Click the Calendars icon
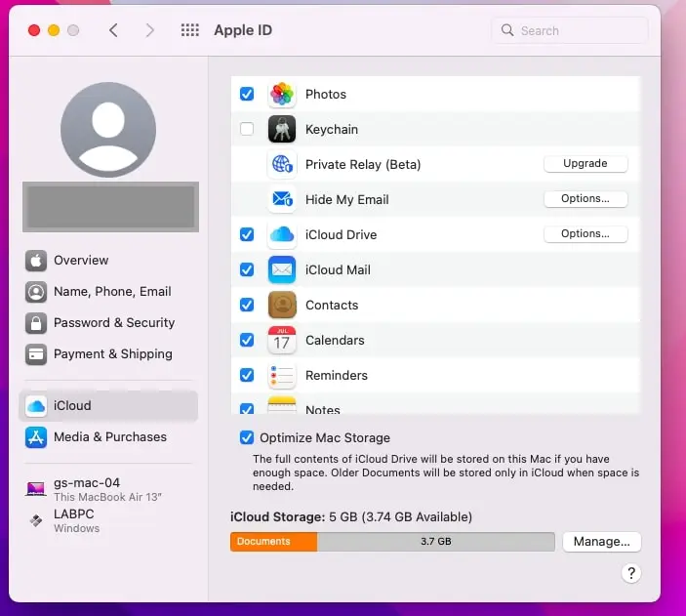The height and width of the screenshot is (616, 686). click(282, 340)
